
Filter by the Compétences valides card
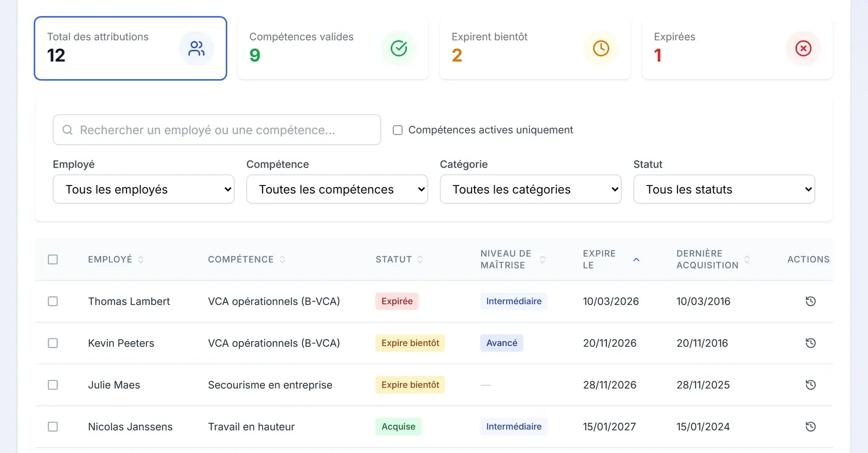[x=333, y=48]
